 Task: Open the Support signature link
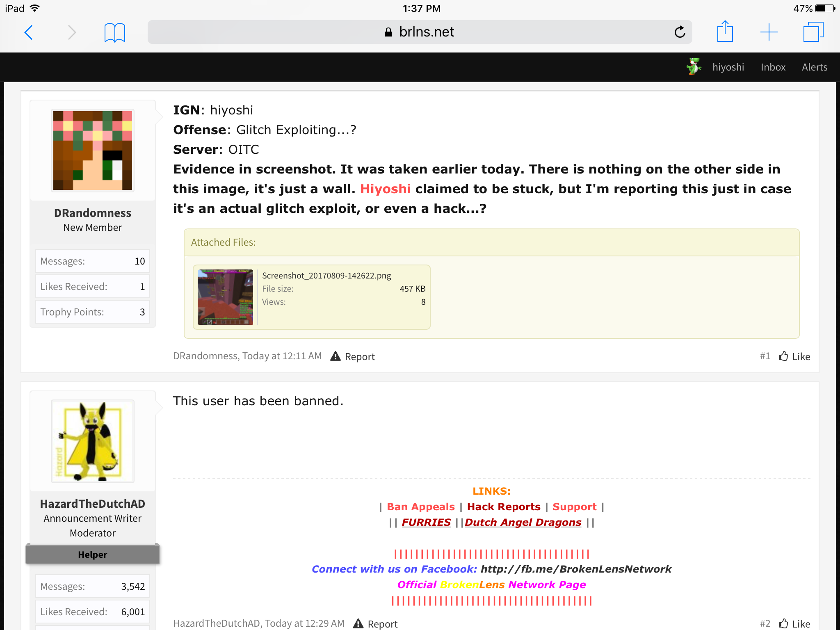tap(574, 507)
